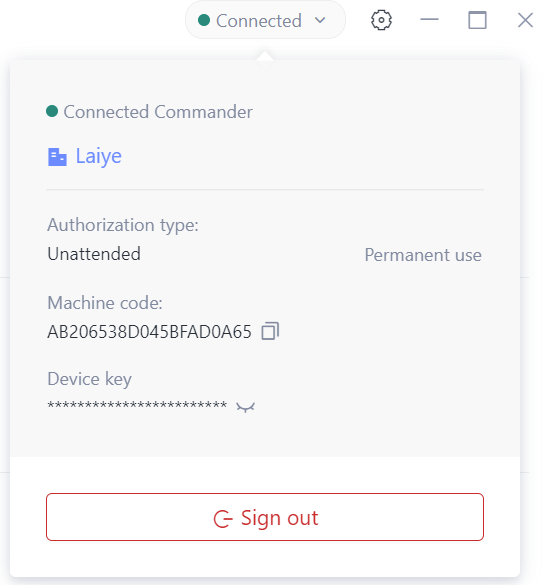Click the chevron next to Connected
Image resolution: width=547 pixels, height=585 pixels.
pyautogui.click(x=320, y=20)
